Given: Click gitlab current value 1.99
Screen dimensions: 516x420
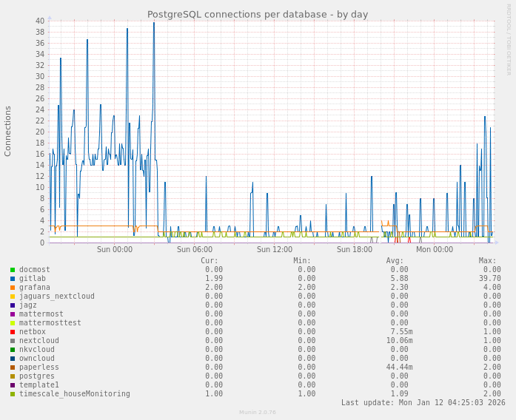Looking at the screenshot, I should (214, 278).
